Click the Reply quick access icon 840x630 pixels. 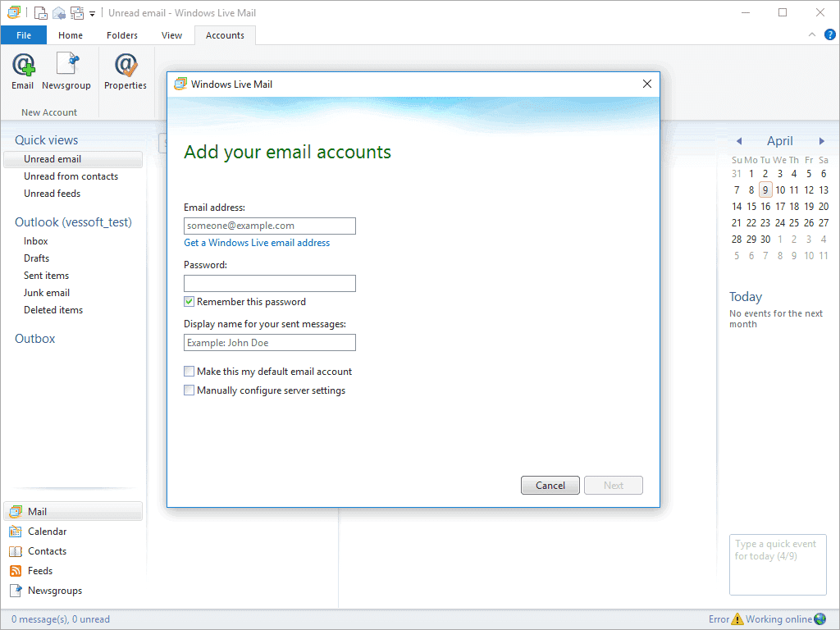tap(59, 12)
